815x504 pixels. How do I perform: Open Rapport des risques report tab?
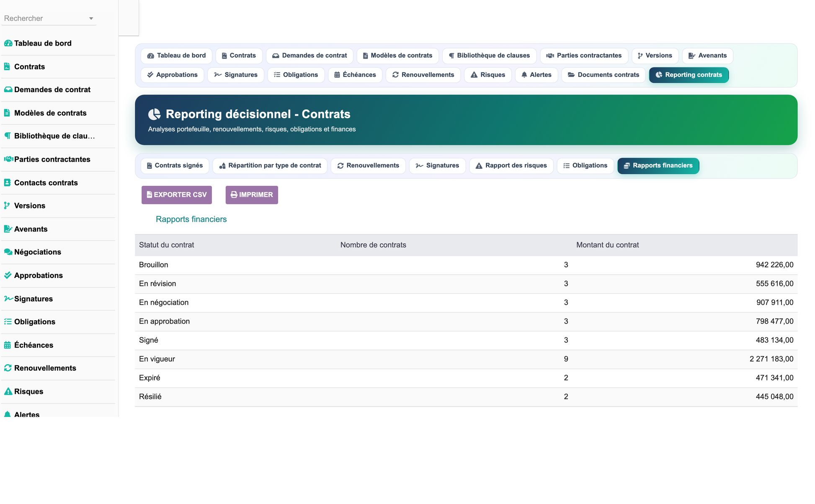point(511,166)
